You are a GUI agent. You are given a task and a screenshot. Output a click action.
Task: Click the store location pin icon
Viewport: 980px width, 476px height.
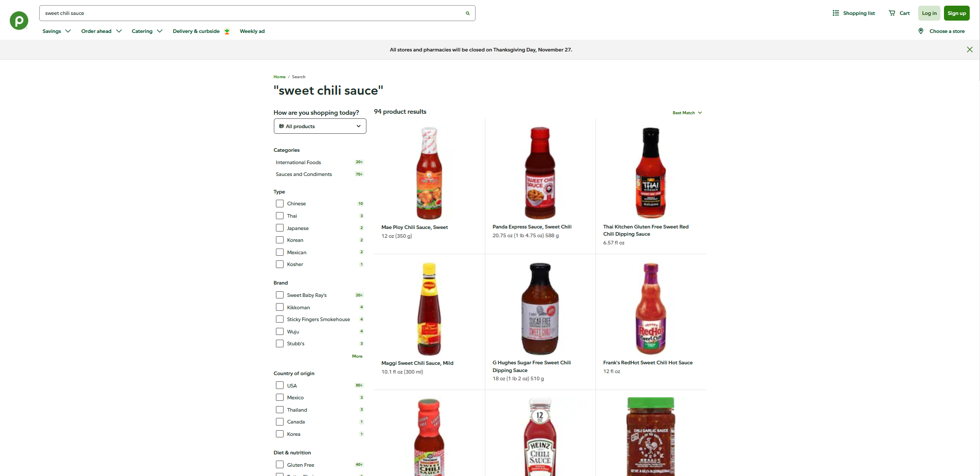coord(921,31)
